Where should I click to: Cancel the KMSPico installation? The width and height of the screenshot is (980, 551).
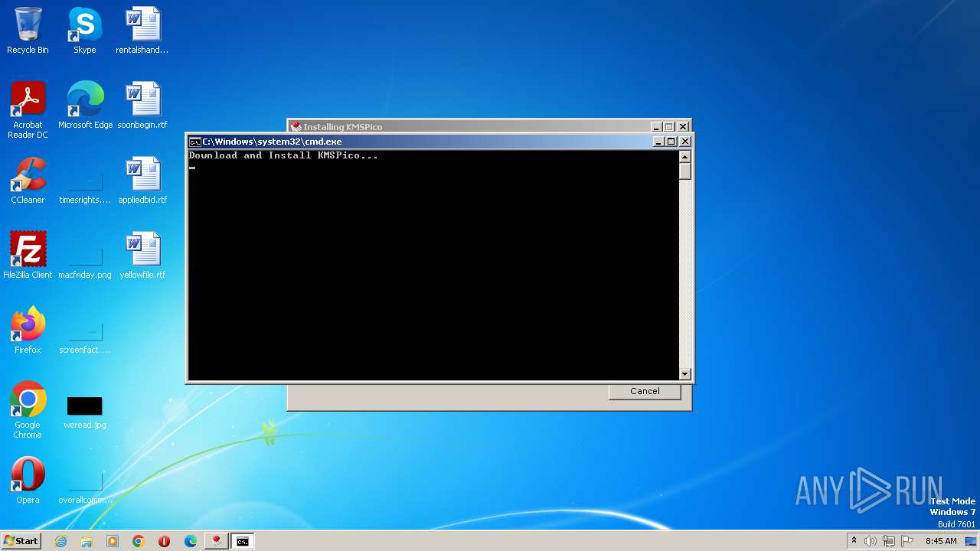[x=645, y=391]
